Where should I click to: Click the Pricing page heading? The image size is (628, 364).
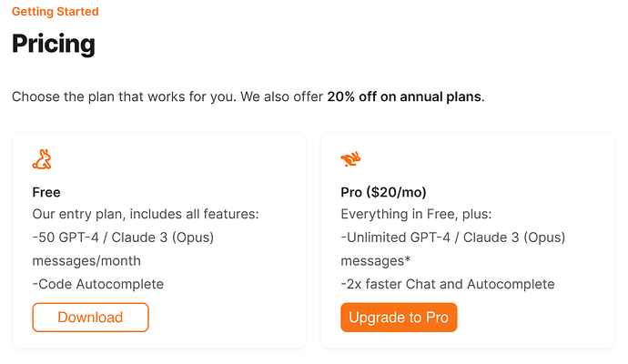coord(54,44)
